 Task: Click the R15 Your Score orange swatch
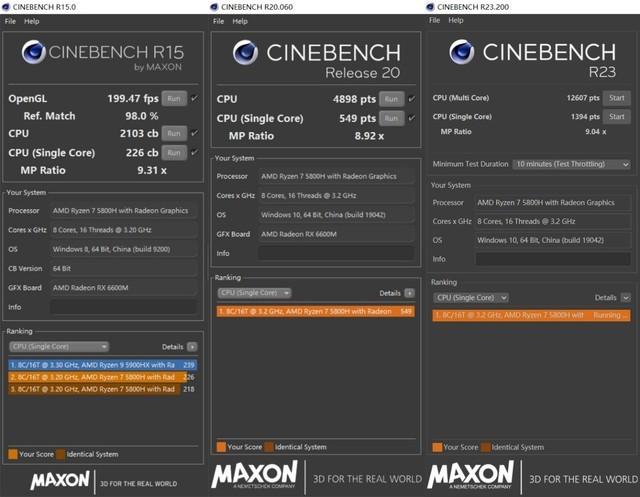pos(13,454)
